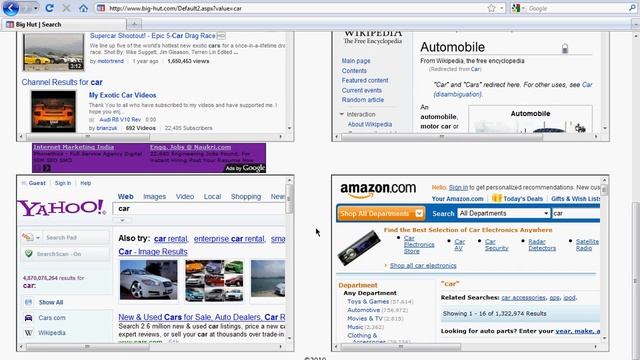Open Your Amazon.com link
Viewport: 640px width, 360px height.
(458, 199)
